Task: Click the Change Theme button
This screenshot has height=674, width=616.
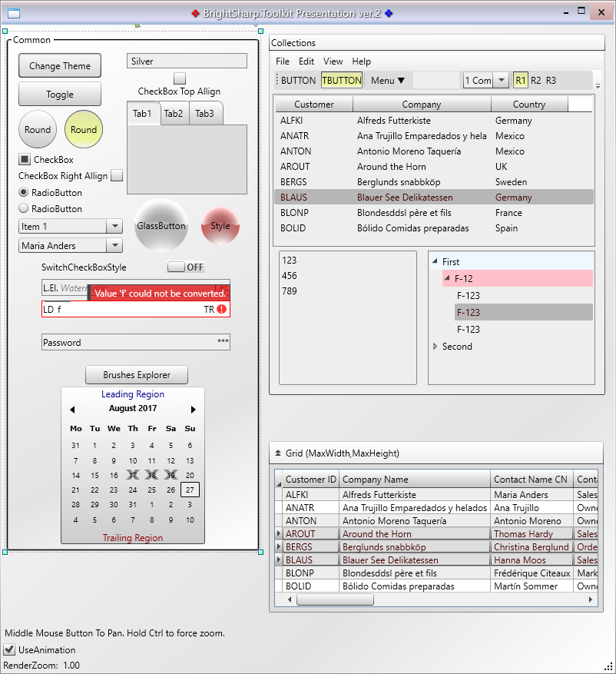Action: pyautogui.click(x=60, y=66)
